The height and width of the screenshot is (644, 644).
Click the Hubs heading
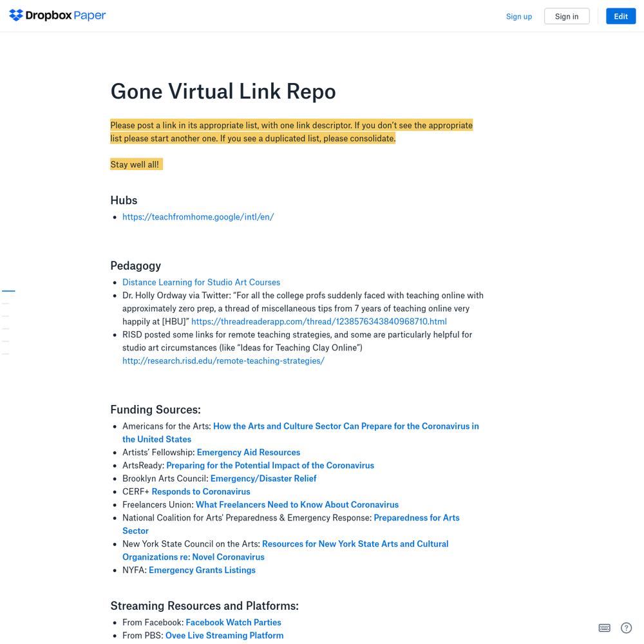tap(124, 200)
